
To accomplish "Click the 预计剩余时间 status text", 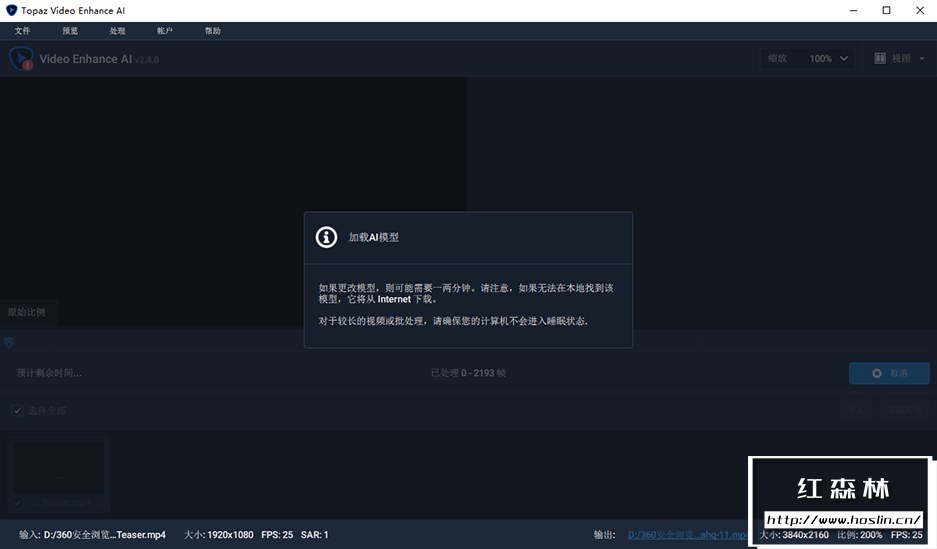I will click(x=49, y=373).
